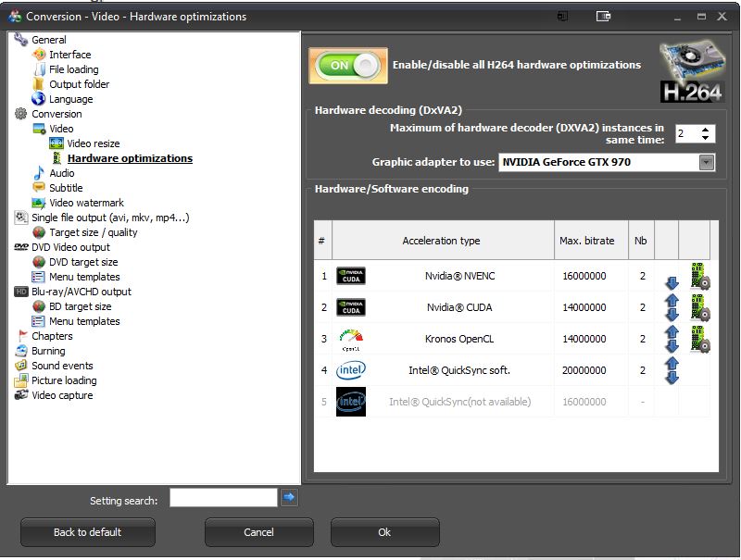Open Subtitle settings
Screen dimensions: 741x560
pos(66,188)
